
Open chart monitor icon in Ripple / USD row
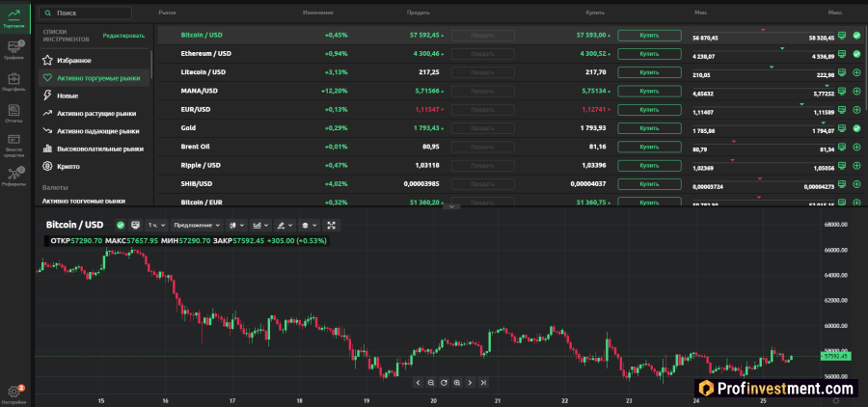[x=843, y=166]
